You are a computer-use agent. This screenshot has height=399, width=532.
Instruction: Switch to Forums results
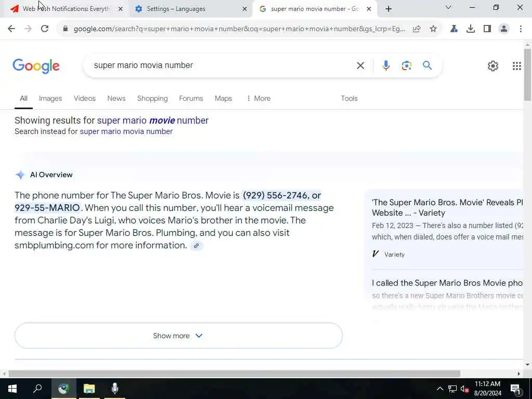point(191,98)
